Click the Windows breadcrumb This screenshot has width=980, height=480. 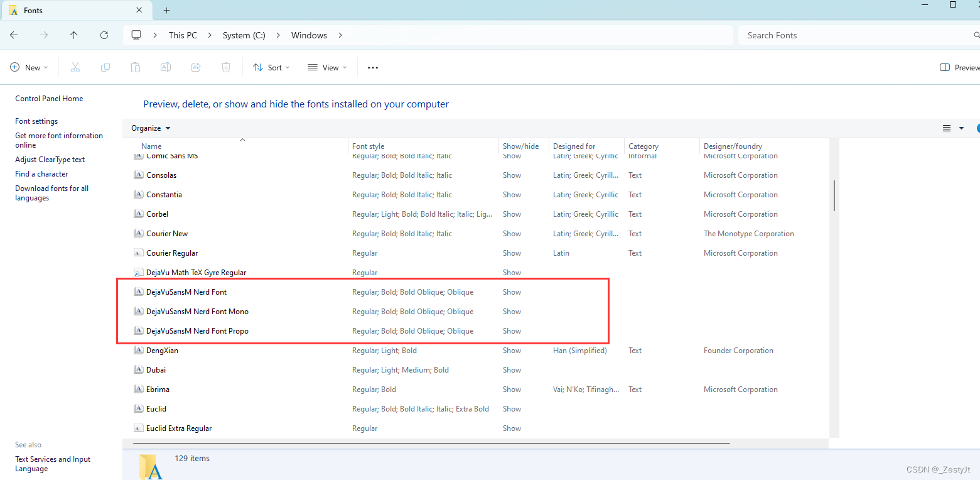(309, 35)
